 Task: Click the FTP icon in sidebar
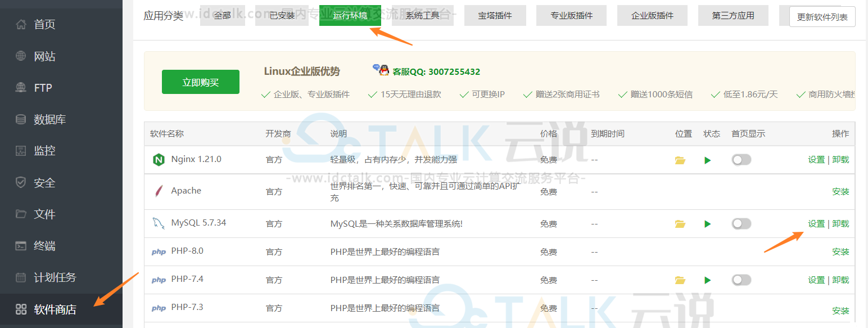click(21, 88)
